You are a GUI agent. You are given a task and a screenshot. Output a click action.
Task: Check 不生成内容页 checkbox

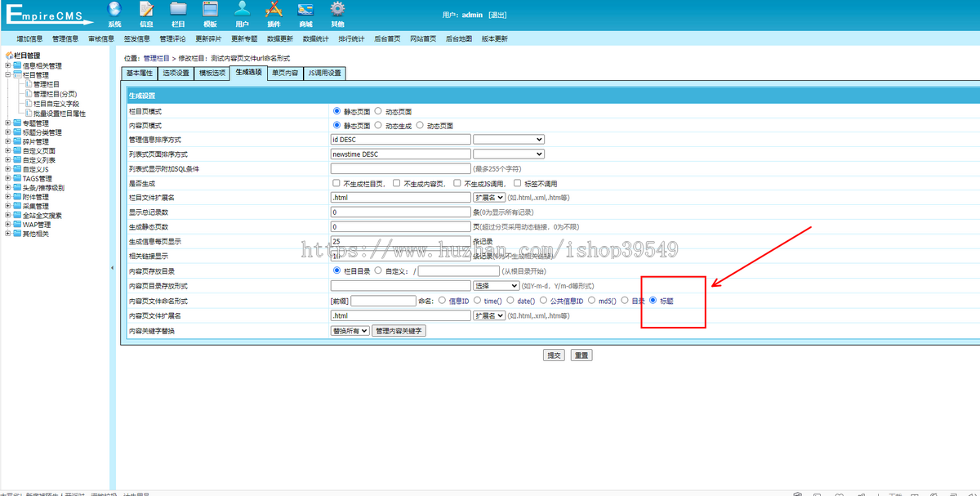coord(397,183)
